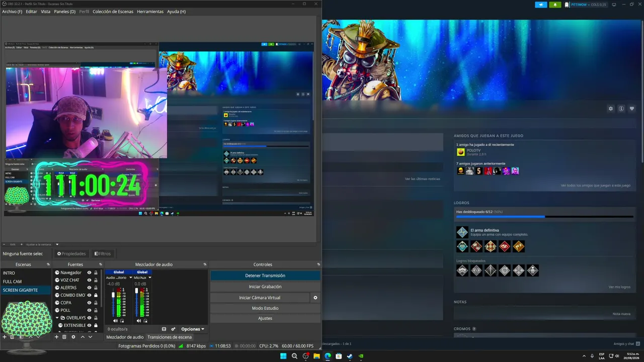This screenshot has width=644, height=362.
Task: Undock the Mezclador de audio panel
Action: click(205, 264)
